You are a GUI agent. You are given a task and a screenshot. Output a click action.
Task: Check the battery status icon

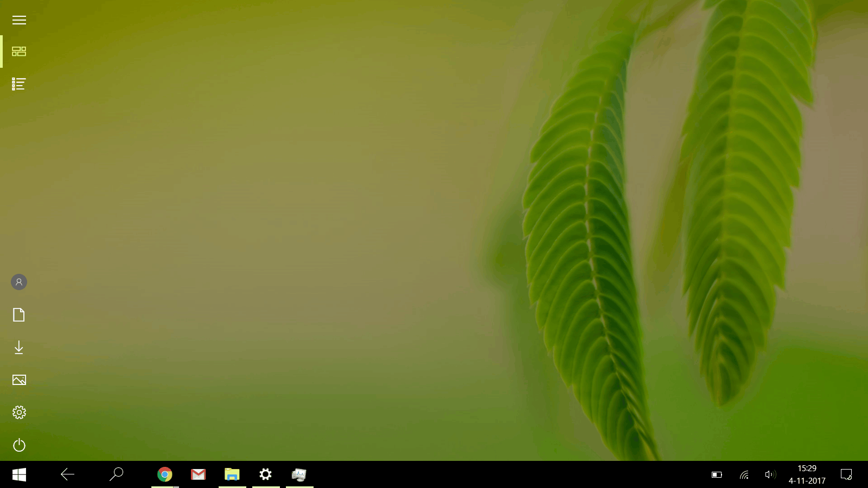[x=717, y=475]
